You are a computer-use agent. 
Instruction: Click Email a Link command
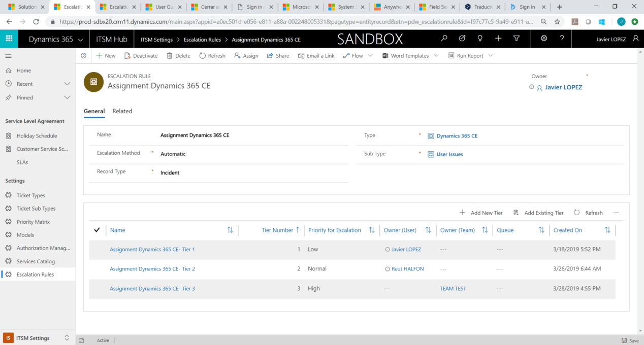pyautogui.click(x=316, y=56)
